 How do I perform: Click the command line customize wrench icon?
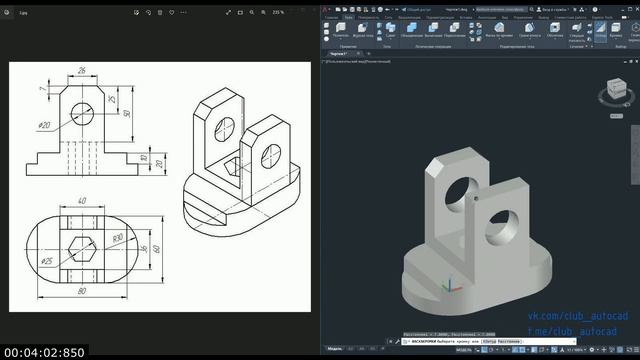pos(397,341)
